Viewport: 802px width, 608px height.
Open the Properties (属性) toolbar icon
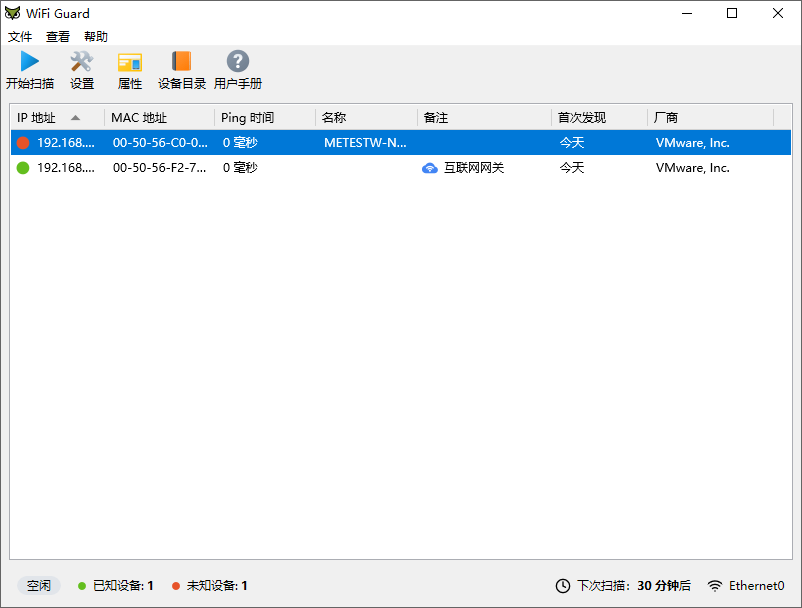130,62
